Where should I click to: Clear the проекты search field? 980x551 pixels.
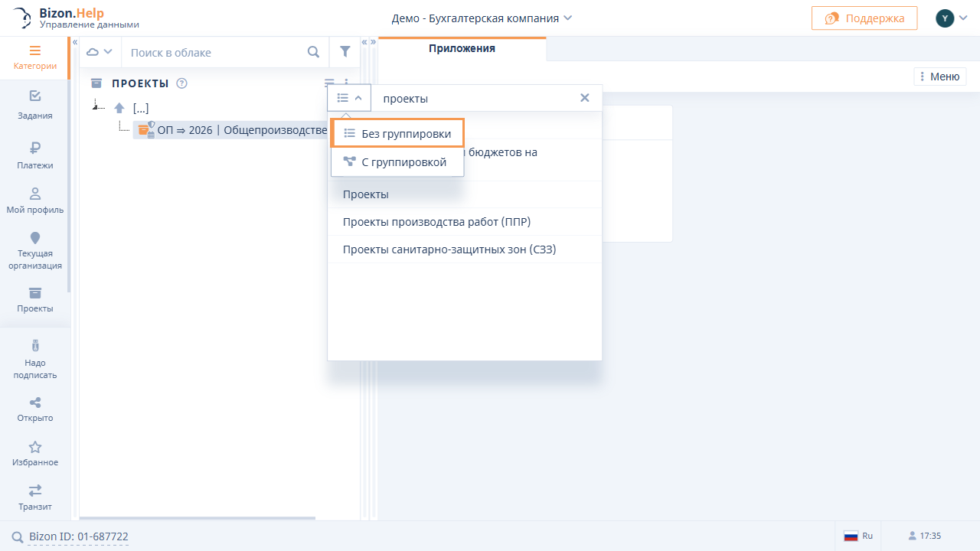585,98
